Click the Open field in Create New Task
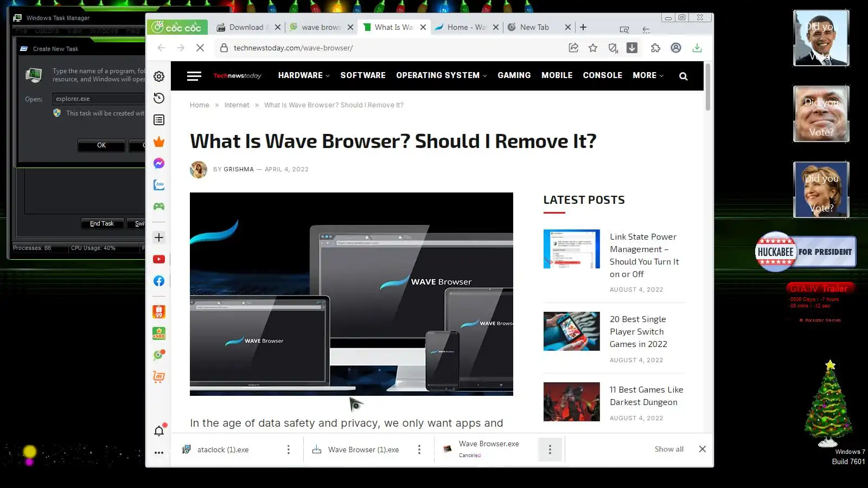 click(x=99, y=99)
